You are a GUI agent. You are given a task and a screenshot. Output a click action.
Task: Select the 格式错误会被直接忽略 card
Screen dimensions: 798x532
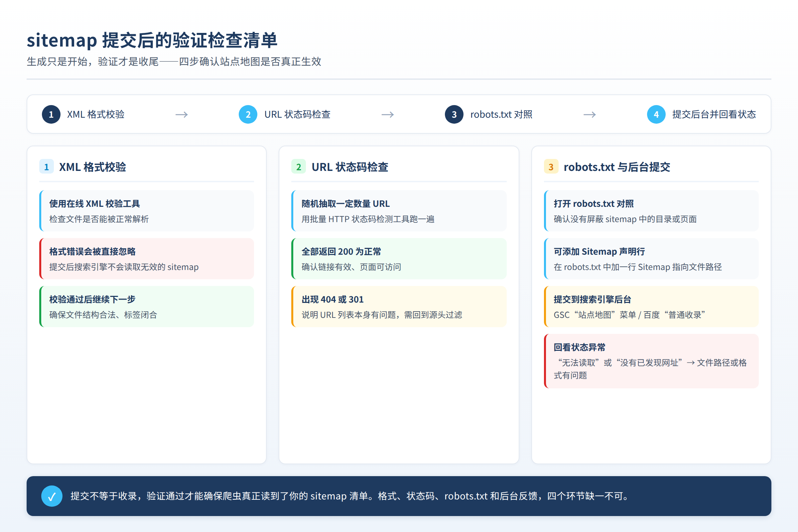147,259
